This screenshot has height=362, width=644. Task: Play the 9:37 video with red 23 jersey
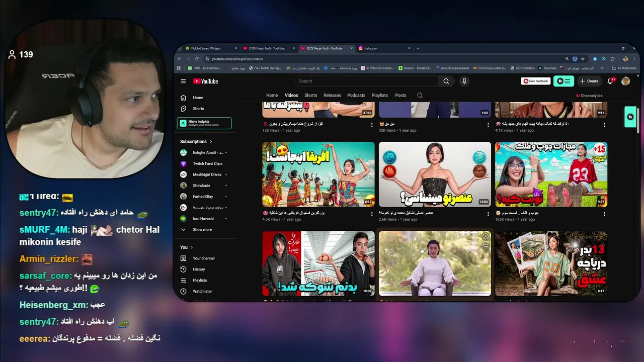tap(551, 174)
